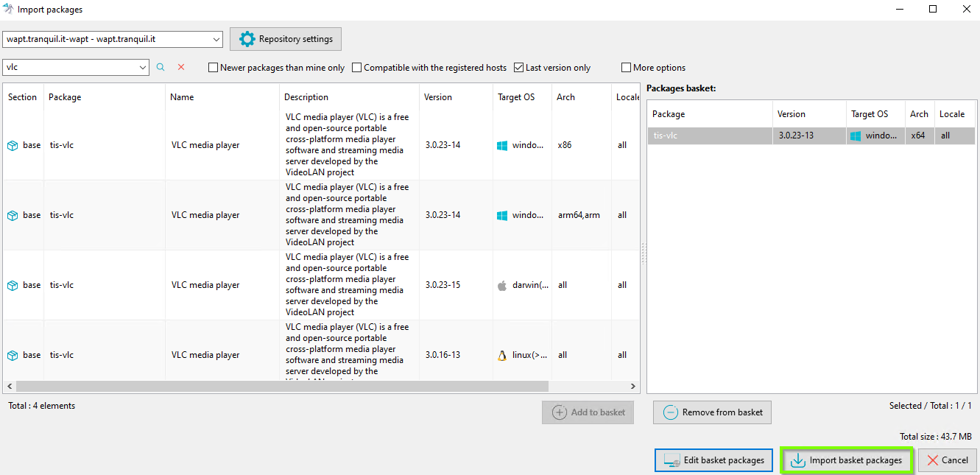The height and width of the screenshot is (475, 980).
Task: Sort the list by Target OS column
Action: click(x=515, y=97)
